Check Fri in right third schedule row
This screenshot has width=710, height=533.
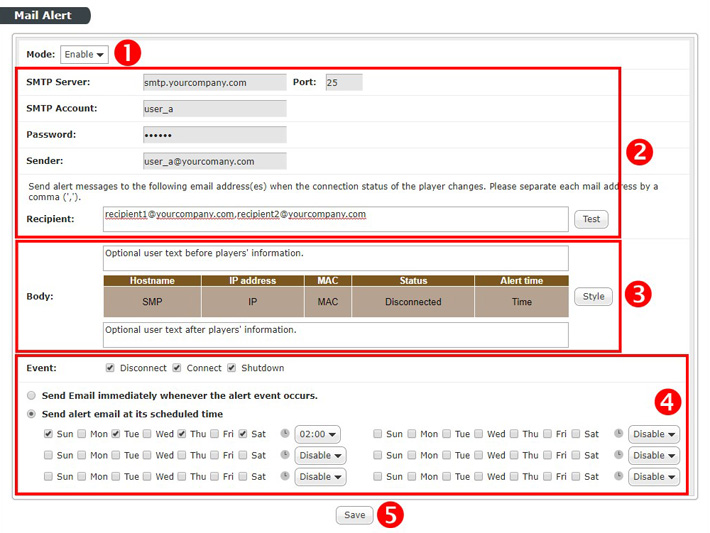[547, 476]
